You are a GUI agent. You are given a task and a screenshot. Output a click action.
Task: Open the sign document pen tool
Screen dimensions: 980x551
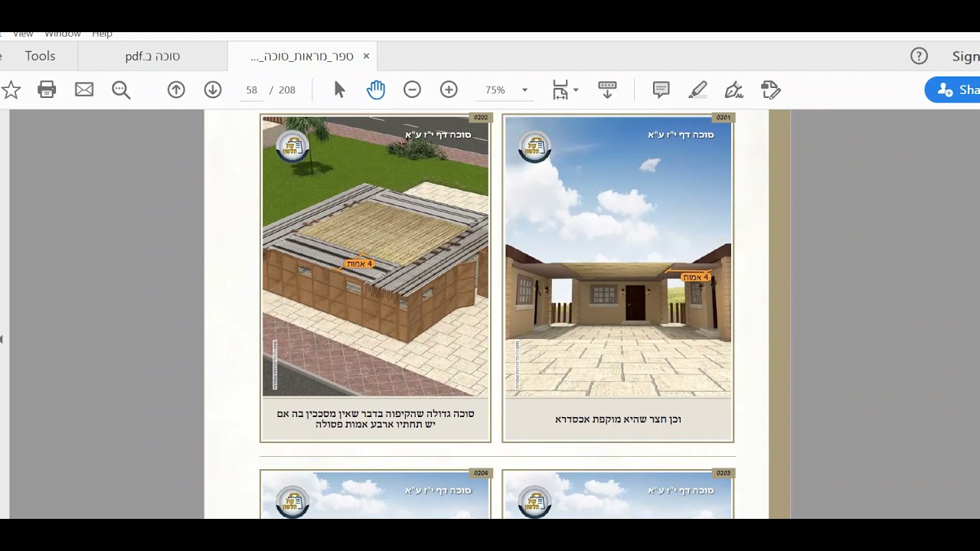(733, 90)
